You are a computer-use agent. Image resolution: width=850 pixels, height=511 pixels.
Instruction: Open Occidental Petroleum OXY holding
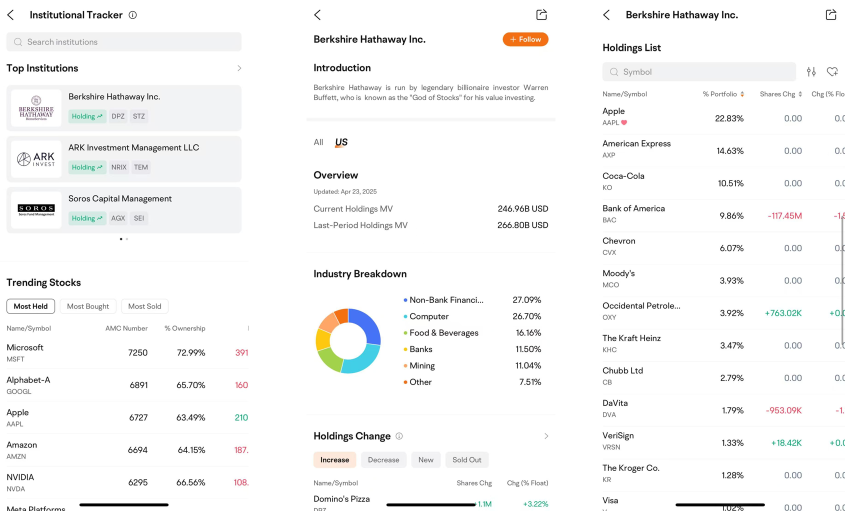click(x=723, y=314)
